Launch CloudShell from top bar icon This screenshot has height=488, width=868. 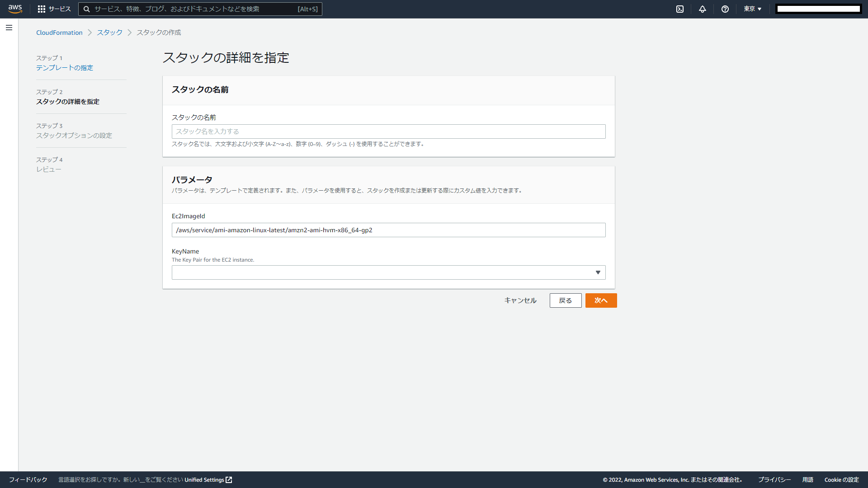pos(680,9)
